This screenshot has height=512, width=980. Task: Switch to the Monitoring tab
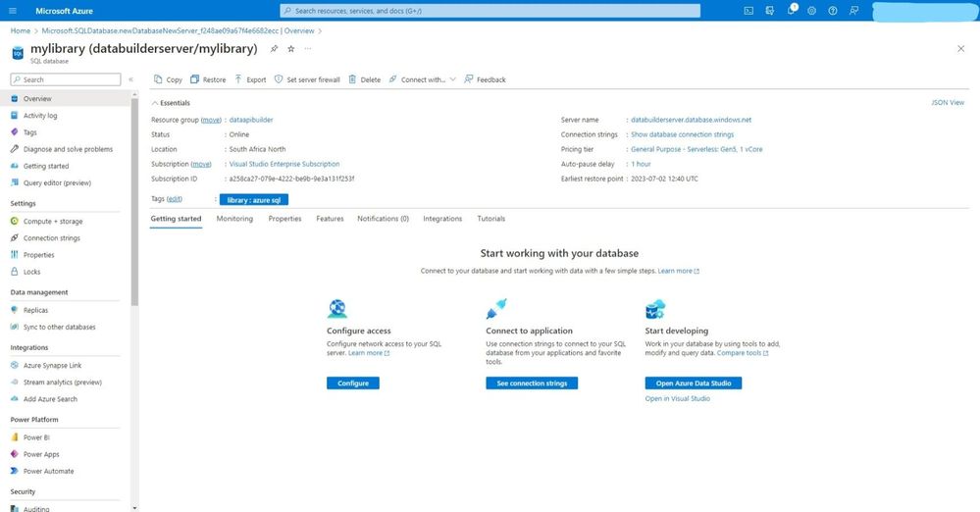coord(234,219)
